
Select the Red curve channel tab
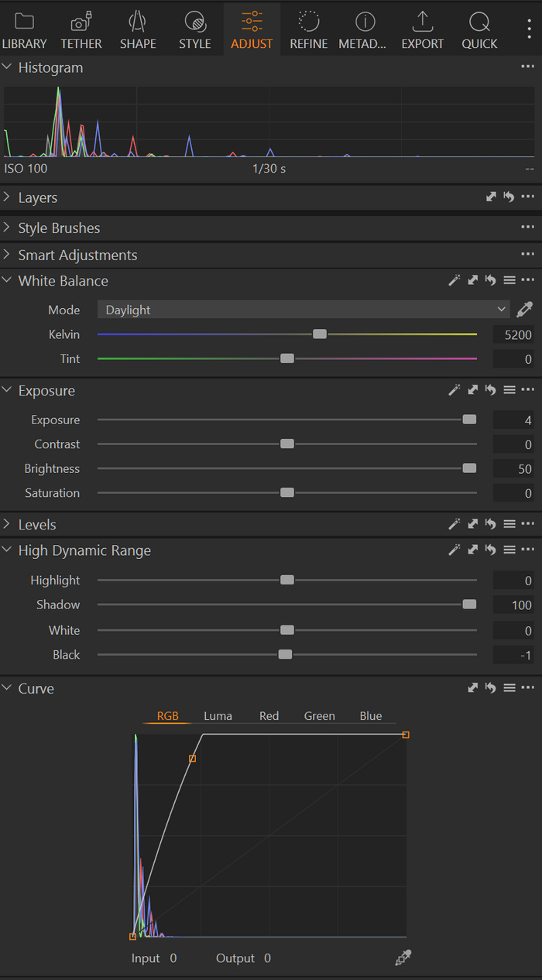(269, 716)
